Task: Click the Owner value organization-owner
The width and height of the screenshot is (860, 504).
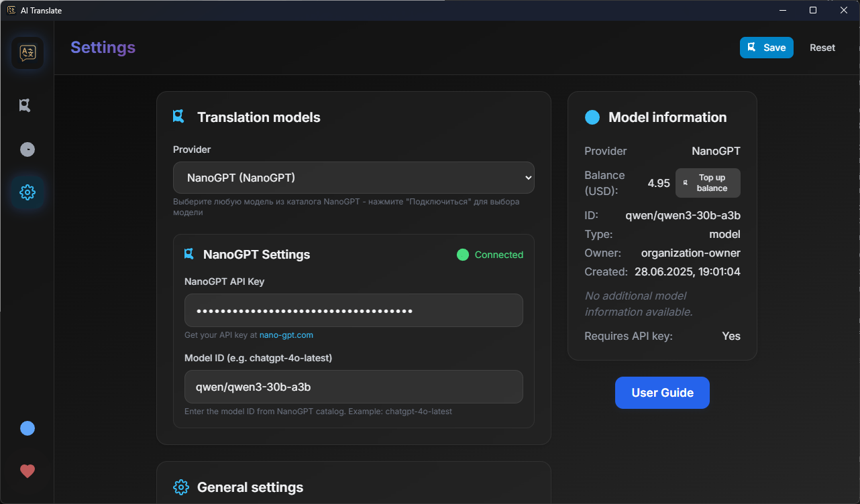Action: coord(691,253)
